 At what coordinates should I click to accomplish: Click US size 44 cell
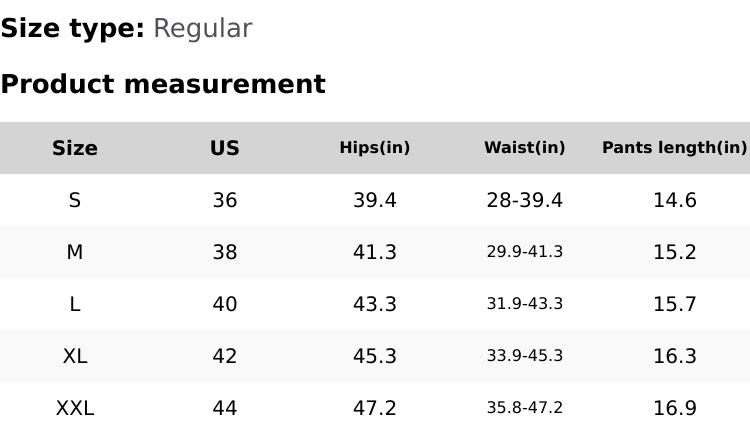(225, 408)
